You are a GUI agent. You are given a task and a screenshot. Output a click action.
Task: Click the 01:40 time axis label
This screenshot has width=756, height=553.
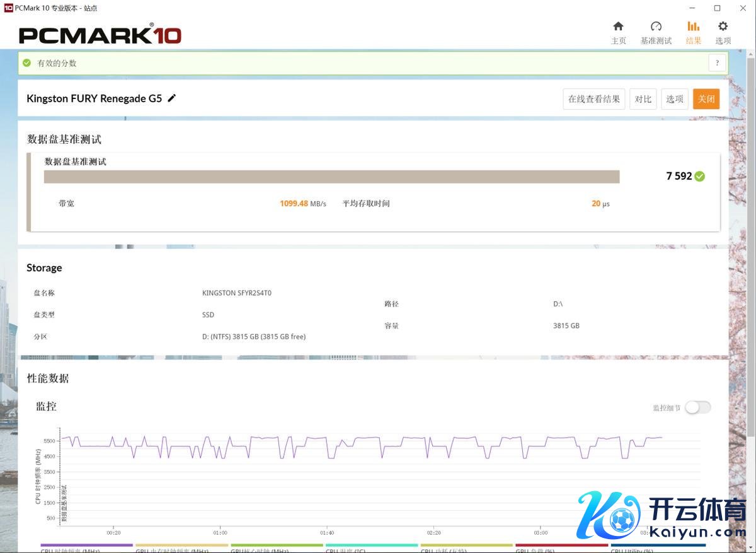326,533
